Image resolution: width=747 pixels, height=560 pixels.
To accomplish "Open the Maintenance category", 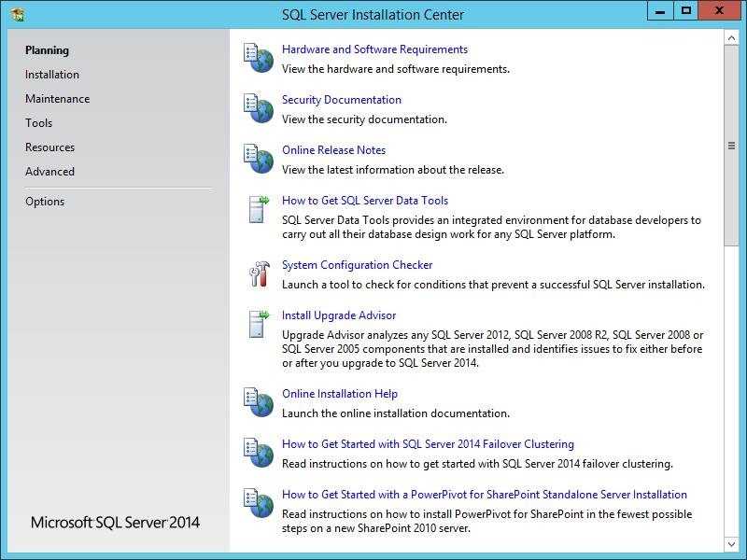I will [58, 99].
